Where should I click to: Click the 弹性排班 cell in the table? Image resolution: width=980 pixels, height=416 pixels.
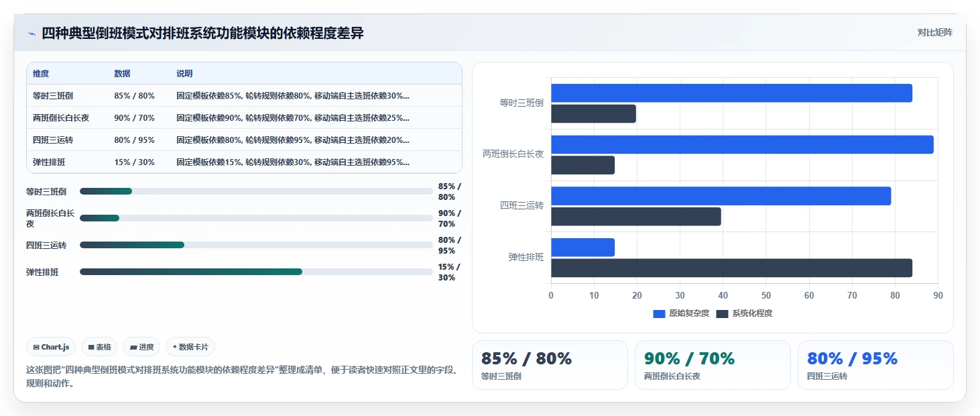pyautogui.click(x=49, y=162)
